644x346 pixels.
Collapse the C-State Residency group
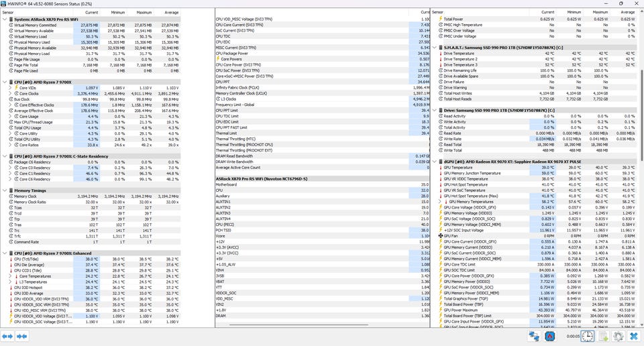[5, 156]
